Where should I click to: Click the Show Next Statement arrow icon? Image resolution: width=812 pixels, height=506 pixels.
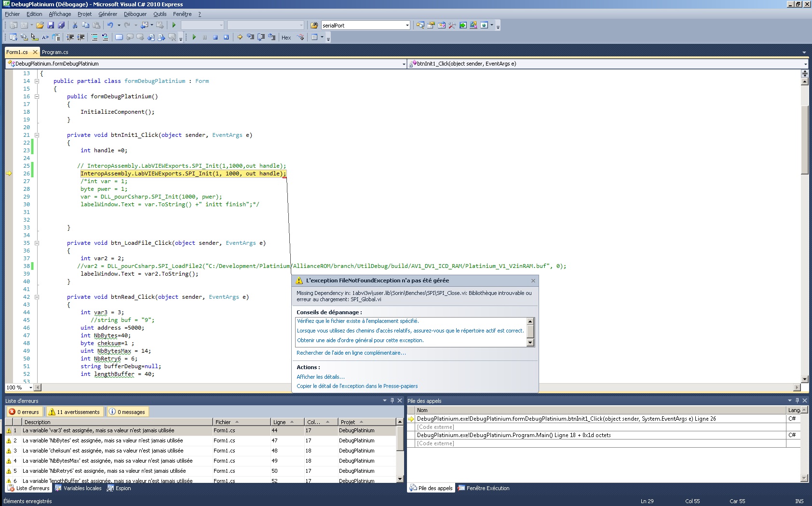pyautogui.click(x=240, y=37)
